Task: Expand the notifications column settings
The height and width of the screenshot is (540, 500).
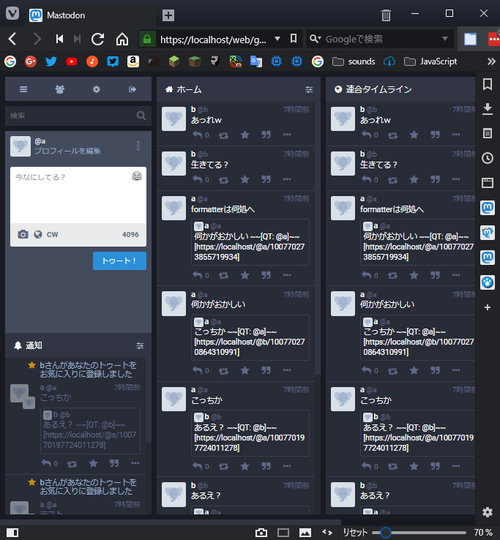Action: coord(139,345)
